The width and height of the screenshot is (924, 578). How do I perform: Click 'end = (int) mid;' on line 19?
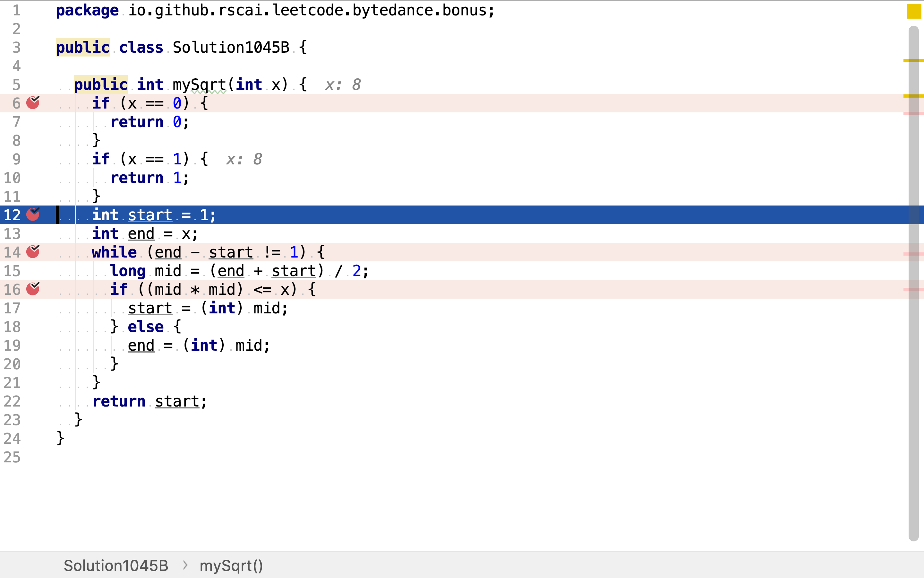click(199, 346)
